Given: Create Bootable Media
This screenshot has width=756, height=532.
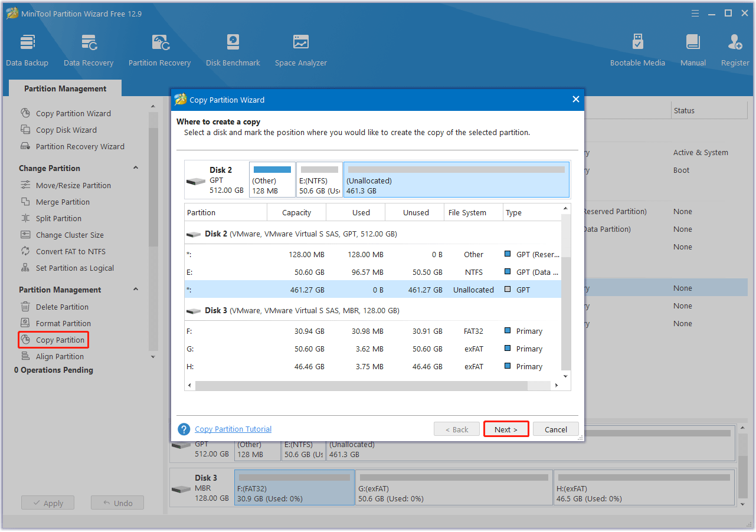Looking at the screenshot, I should (x=637, y=51).
